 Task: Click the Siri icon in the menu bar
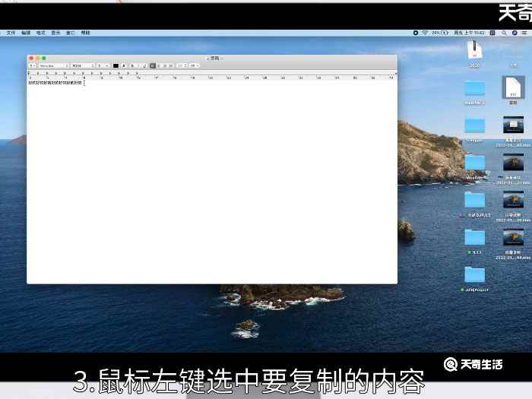[515, 33]
